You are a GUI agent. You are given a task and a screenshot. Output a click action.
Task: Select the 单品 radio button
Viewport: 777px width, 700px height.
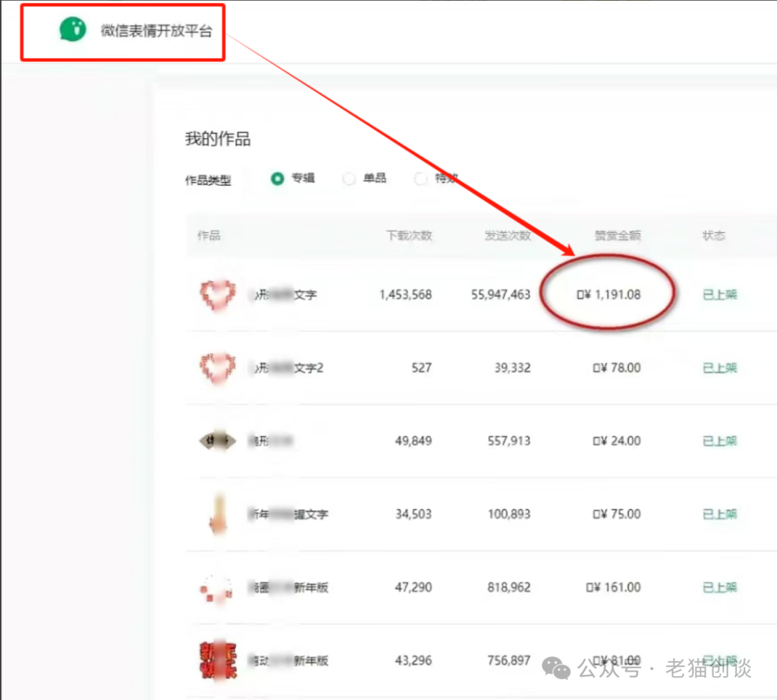pos(349,178)
